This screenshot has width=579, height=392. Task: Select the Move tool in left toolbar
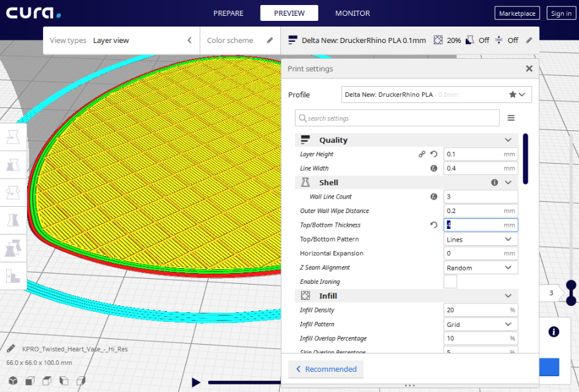[13, 137]
